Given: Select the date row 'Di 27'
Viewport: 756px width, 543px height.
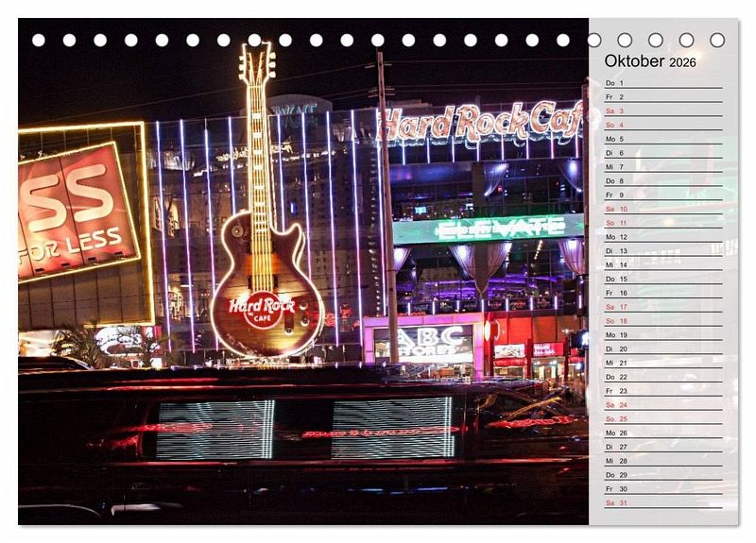Looking at the screenshot, I should click(x=663, y=447).
